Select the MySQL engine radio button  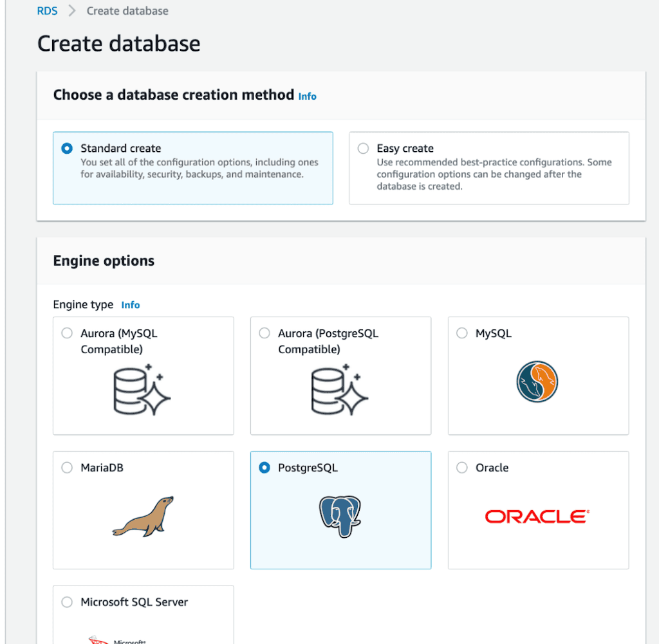461,333
